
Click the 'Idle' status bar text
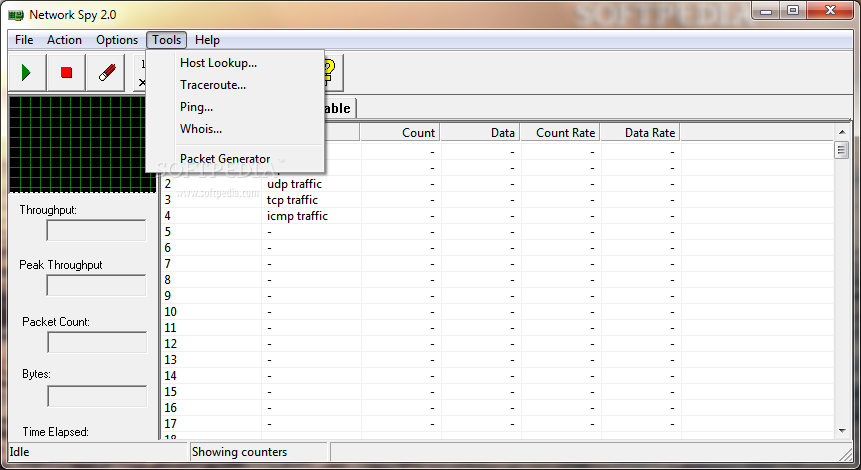[x=19, y=452]
